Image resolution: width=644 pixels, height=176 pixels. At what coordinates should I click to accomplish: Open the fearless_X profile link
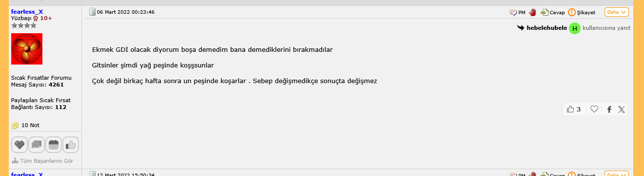(x=27, y=11)
